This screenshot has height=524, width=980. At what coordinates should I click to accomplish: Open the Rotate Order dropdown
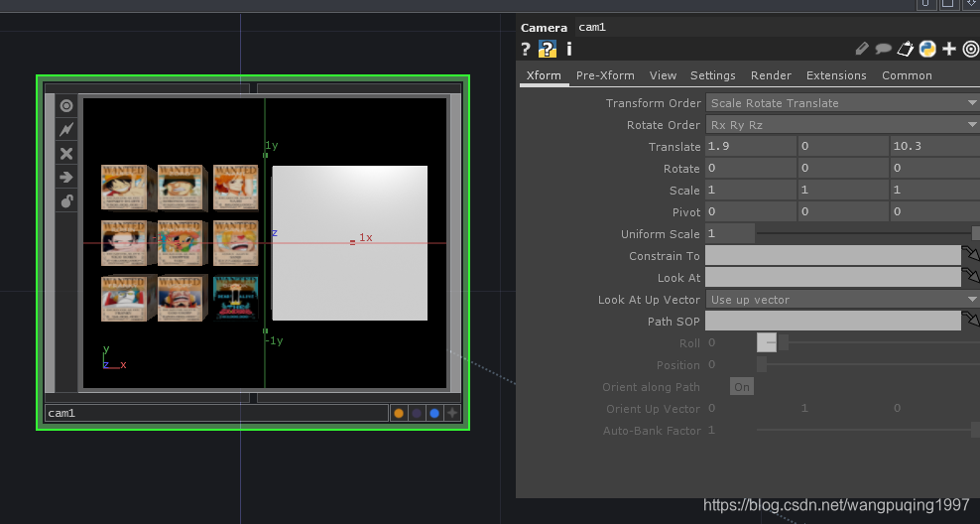842,125
